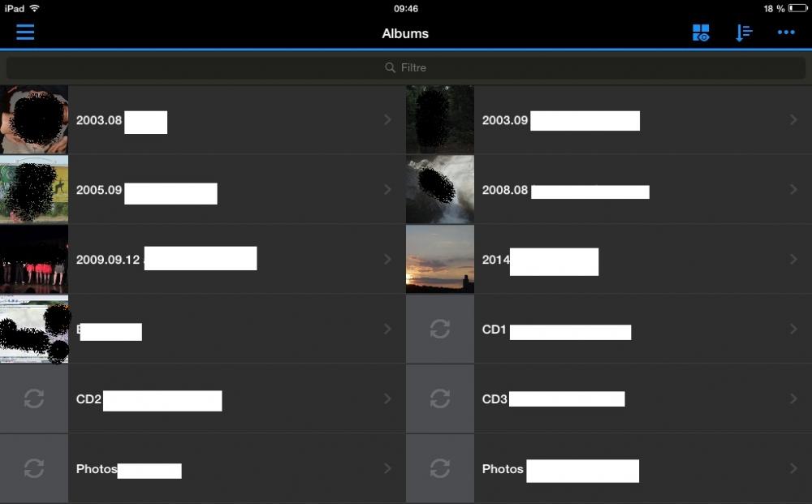The image size is (812, 504).
Task: Select the stage thumbnail of 2009.09.12 album
Action: point(33,259)
